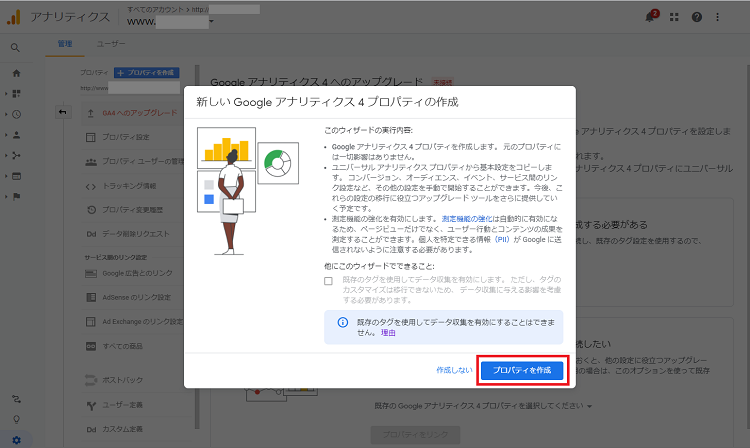The height and width of the screenshot is (448, 750).
Task: Open the conversions flag icon in sidebar
Action: pyautogui.click(x=16, y=197)
